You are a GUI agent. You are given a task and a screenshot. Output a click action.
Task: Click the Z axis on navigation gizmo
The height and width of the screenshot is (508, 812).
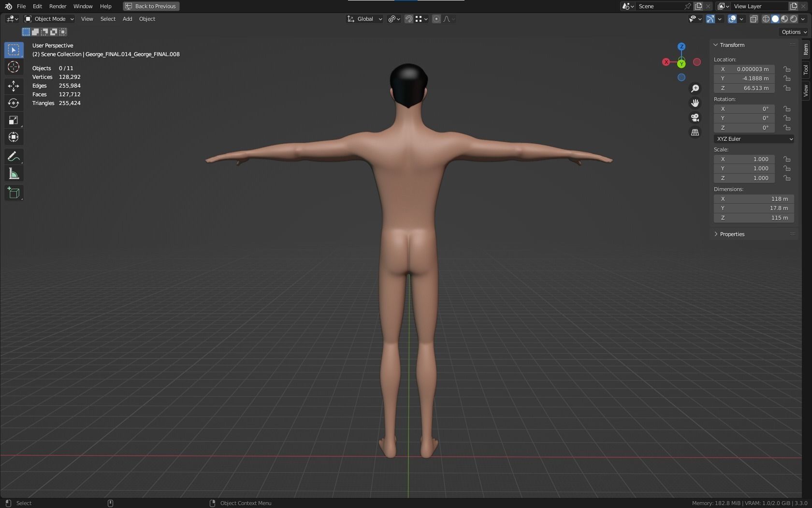[681, 46]
